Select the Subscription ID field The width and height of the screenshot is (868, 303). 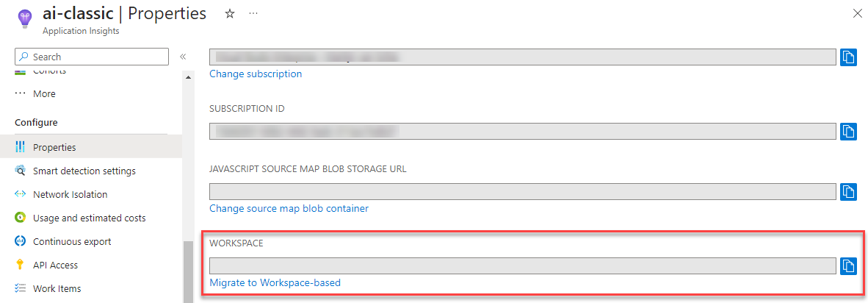[523, 132]
